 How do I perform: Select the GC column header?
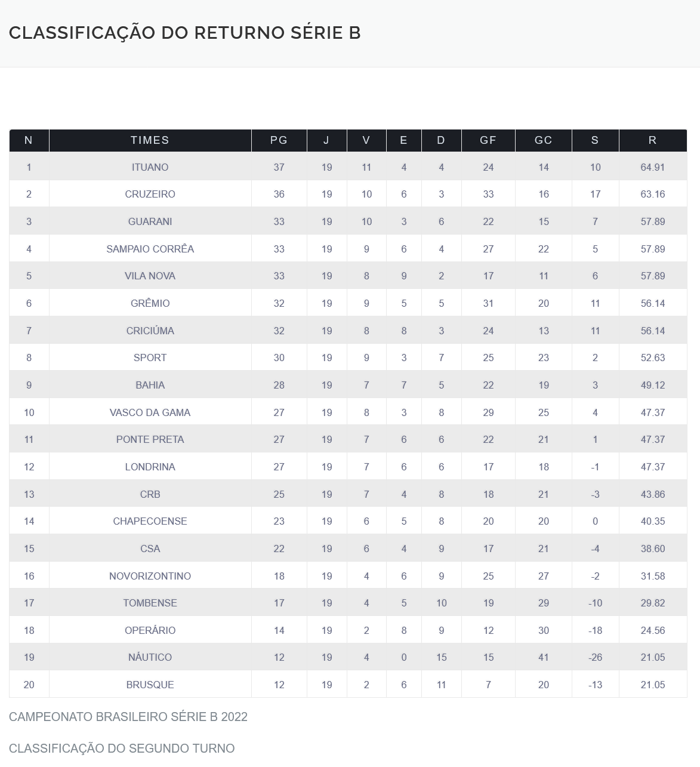pyautogui.click(x=543, y=140)
